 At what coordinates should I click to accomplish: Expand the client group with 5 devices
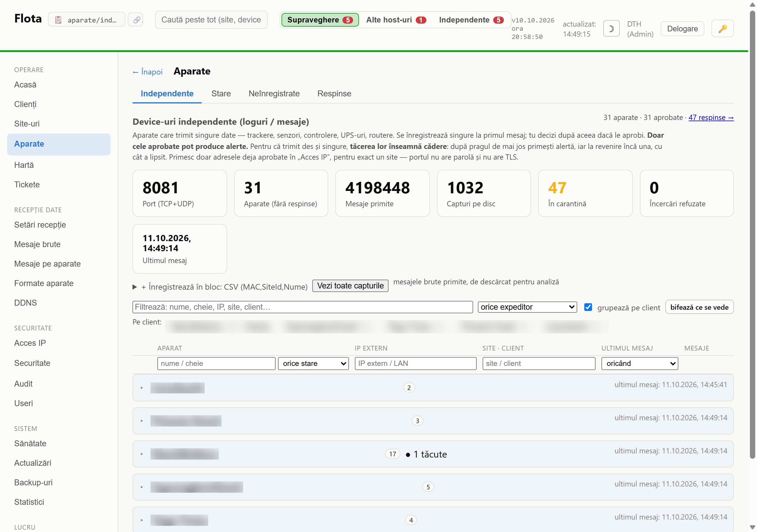click(433, 487)
